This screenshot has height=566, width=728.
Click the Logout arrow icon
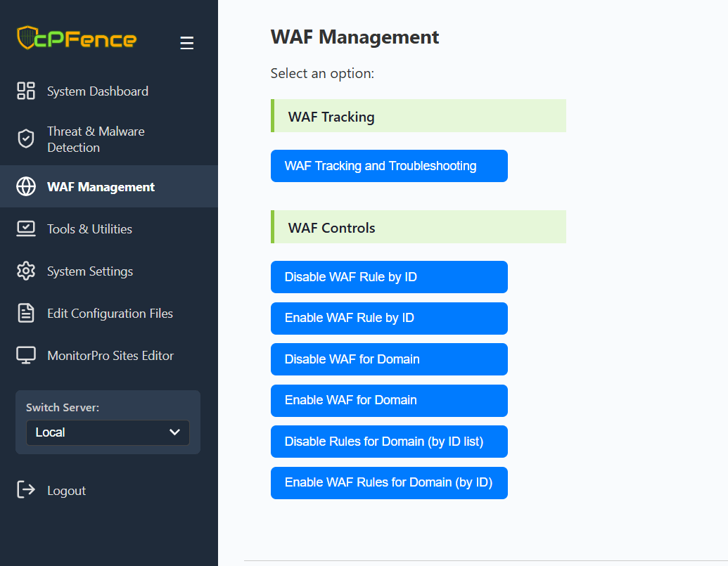point(26,490)
